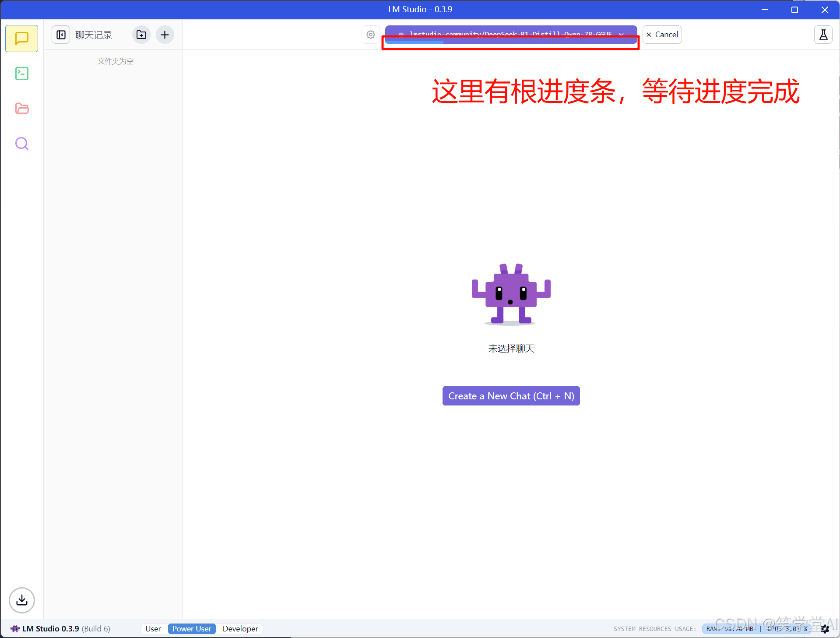Open model settings gear icon
The height and width of the screenshot is (638, 840).
point(371,35)
